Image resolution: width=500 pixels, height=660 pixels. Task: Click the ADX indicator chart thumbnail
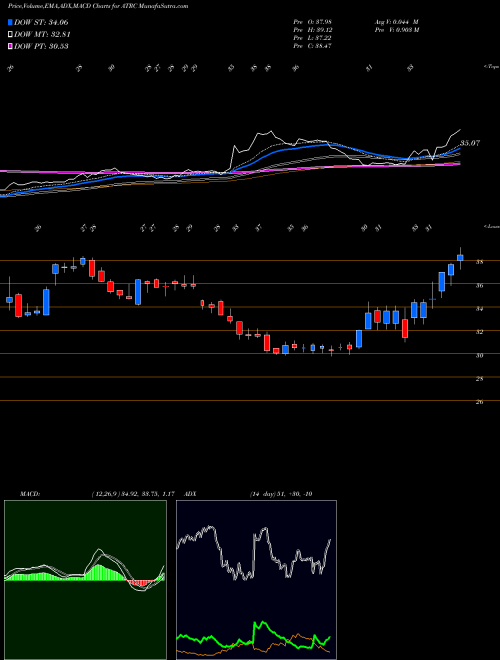[x=256, y=579]
